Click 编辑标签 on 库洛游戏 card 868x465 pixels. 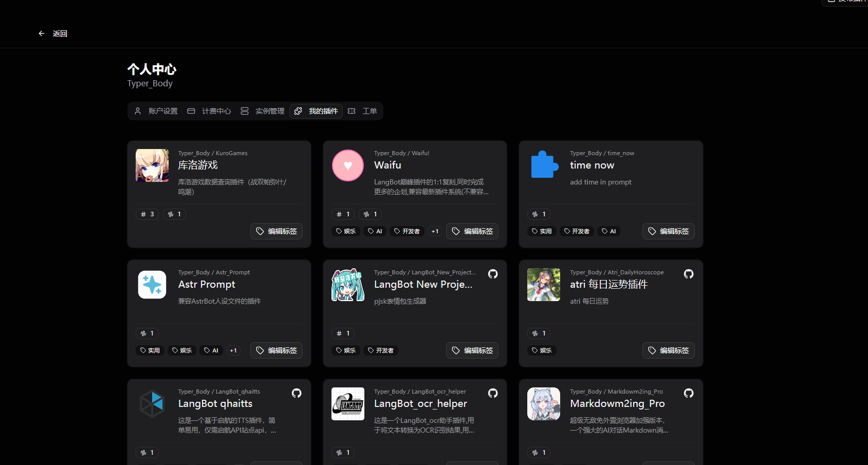point(276,231)
